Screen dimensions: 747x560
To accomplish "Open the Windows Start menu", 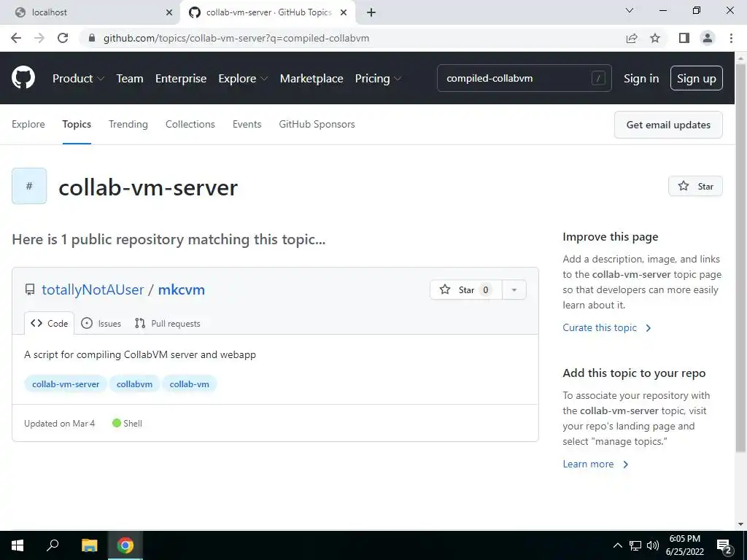I will pos(18,545).
